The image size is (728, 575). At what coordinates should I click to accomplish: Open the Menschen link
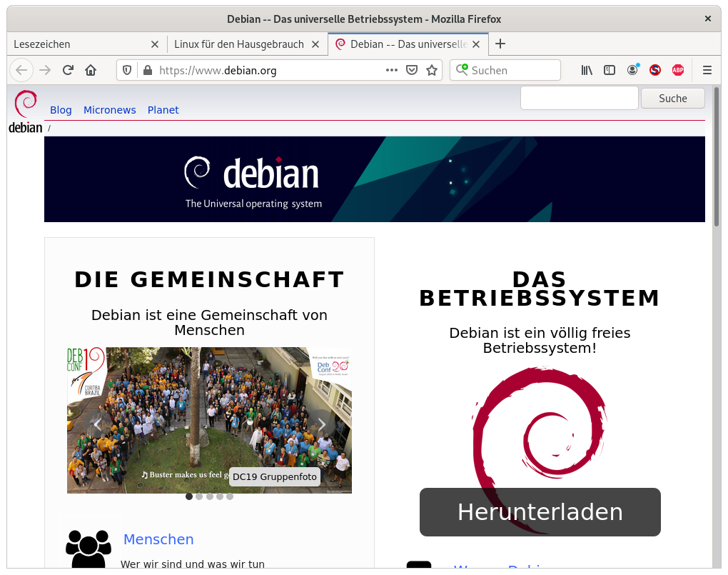(x=158, y=539)
